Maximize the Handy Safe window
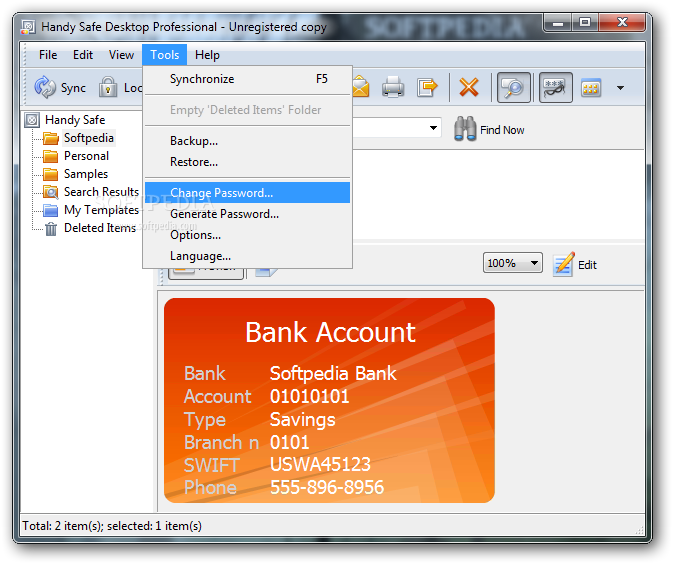673x564 pixels. [x=585, y=22]
